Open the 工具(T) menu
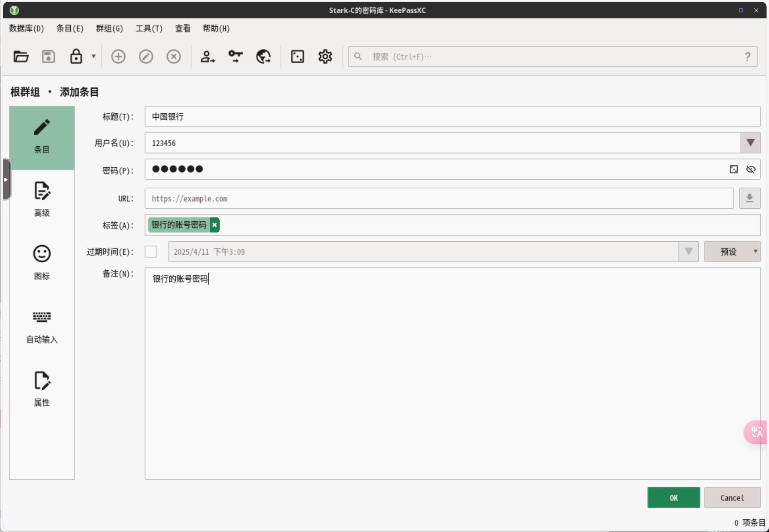 click(x=149, y=29)
